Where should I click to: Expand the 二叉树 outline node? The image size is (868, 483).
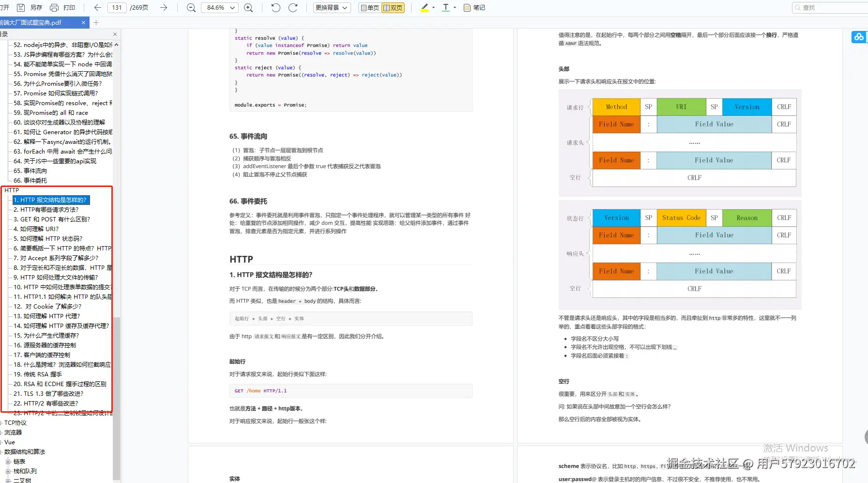click(8, 481)
